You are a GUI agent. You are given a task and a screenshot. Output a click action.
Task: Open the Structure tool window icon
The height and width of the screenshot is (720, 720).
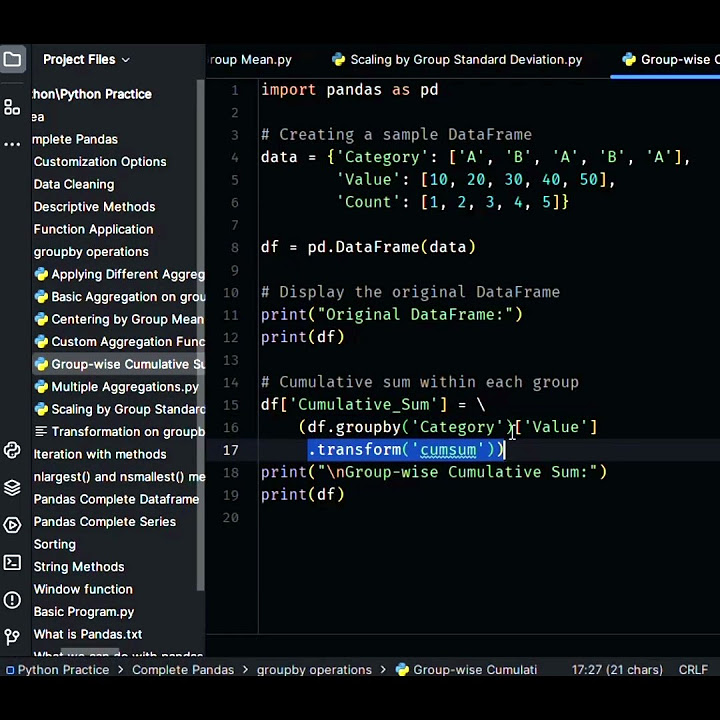(12, 107)
